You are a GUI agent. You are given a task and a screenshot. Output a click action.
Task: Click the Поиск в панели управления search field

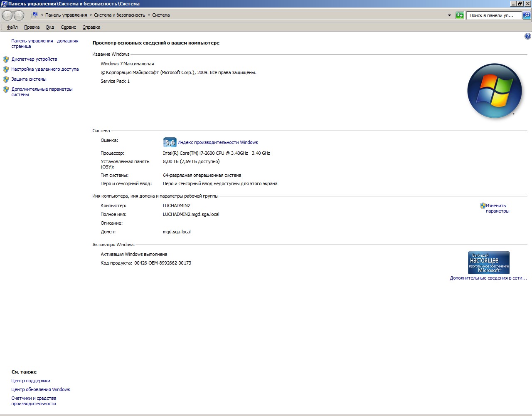[x=493, y=15]
